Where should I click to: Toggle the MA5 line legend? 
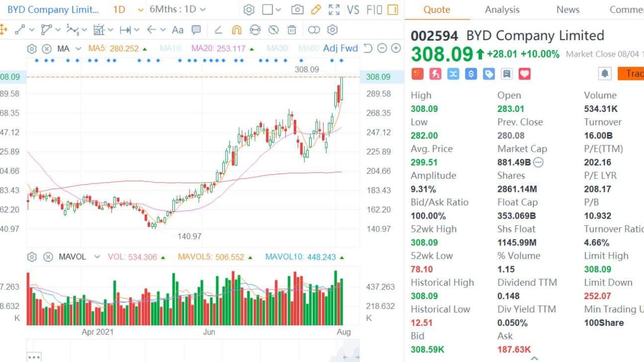[x=118, y=48]
